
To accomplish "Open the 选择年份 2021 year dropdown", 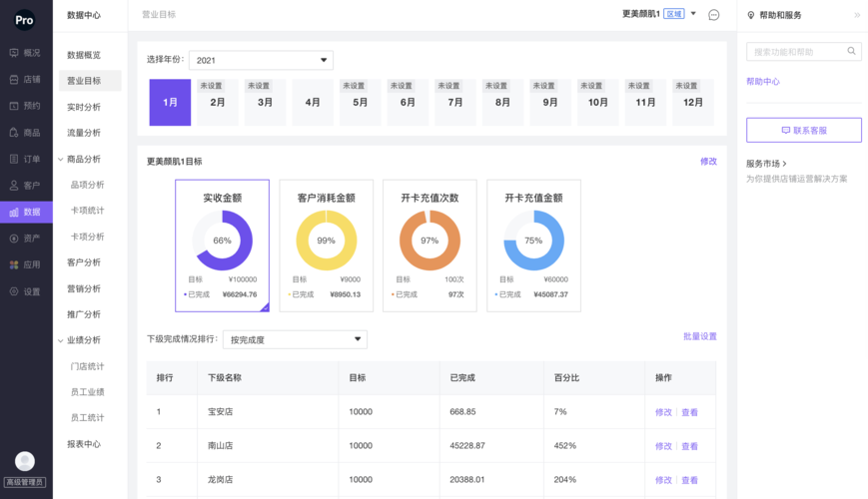I will (261, 60).
